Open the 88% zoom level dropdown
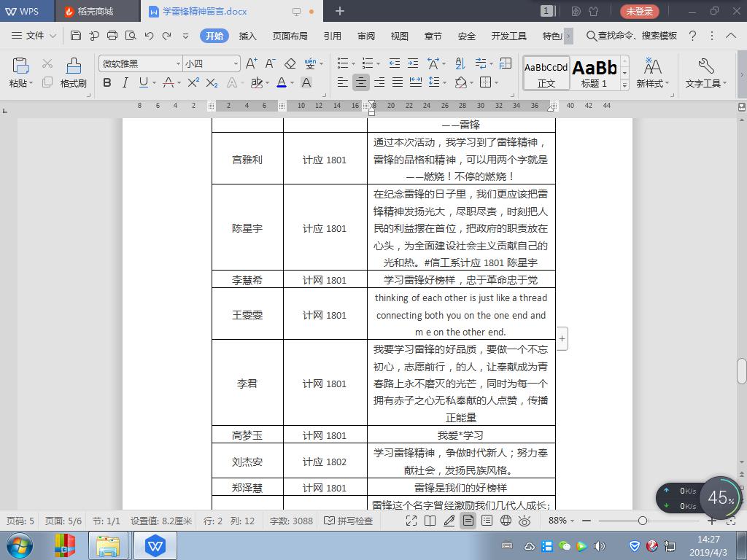747x560 pixels. coord(562,521)
